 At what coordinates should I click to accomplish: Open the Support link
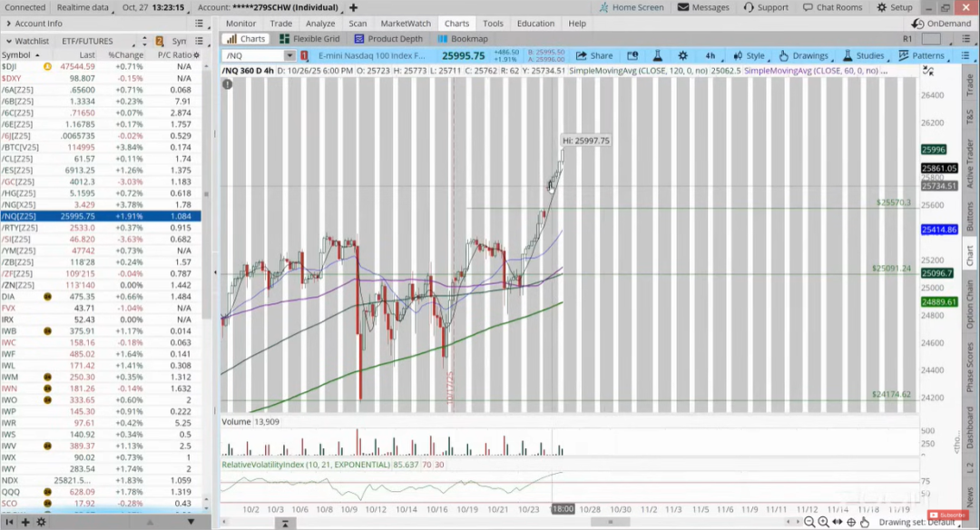[x=766, y=7]
